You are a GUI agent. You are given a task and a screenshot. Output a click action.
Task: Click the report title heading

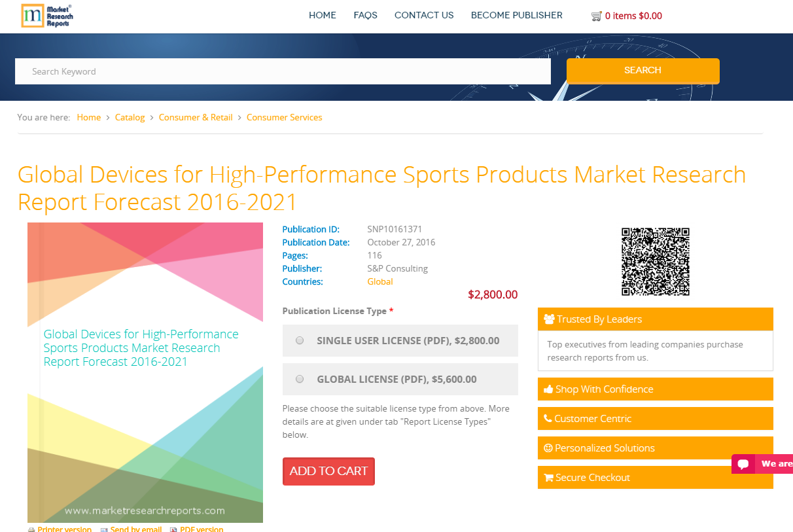[381, 188]
